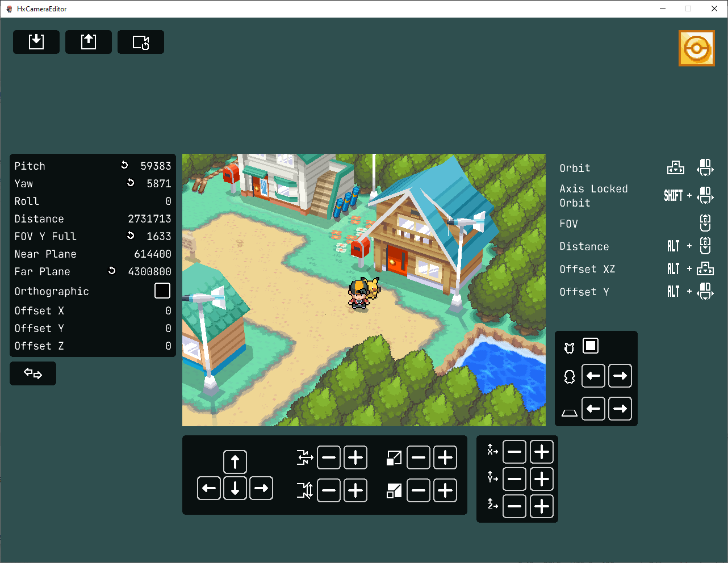Click plus beside the vertical arrows icon
Screen dimensions: 728x563
[x=355, y=490]
